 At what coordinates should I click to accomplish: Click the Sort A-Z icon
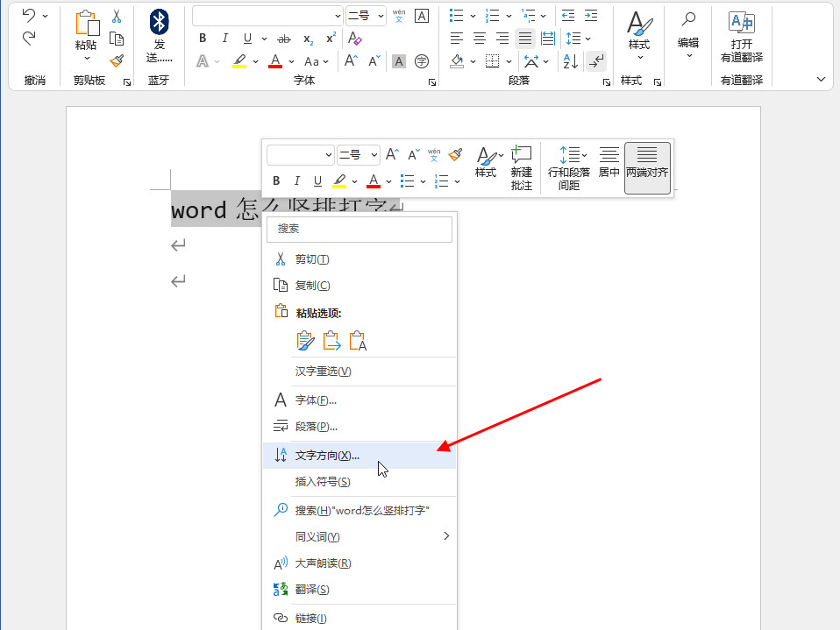(x=571, y=61)
